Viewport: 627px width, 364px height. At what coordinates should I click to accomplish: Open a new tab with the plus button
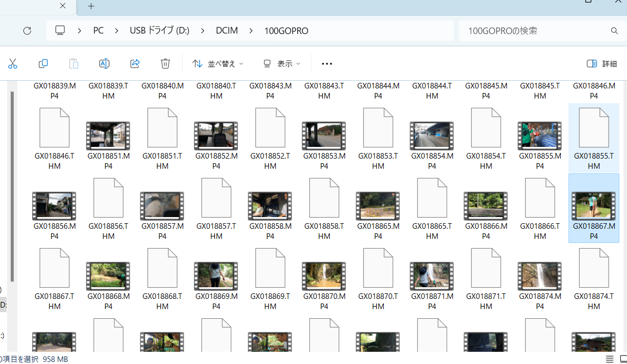(91, 6)
